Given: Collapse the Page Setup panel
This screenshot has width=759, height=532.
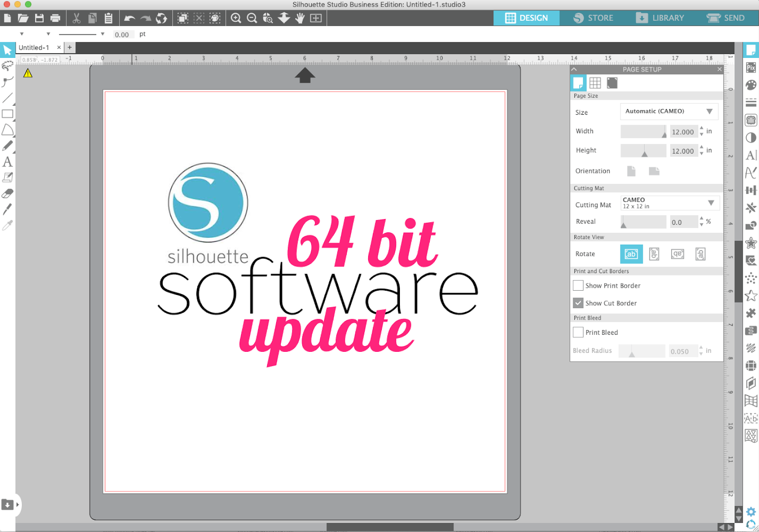Looking at the screenshot, I should pyautogui.click(x=574, y=69).
